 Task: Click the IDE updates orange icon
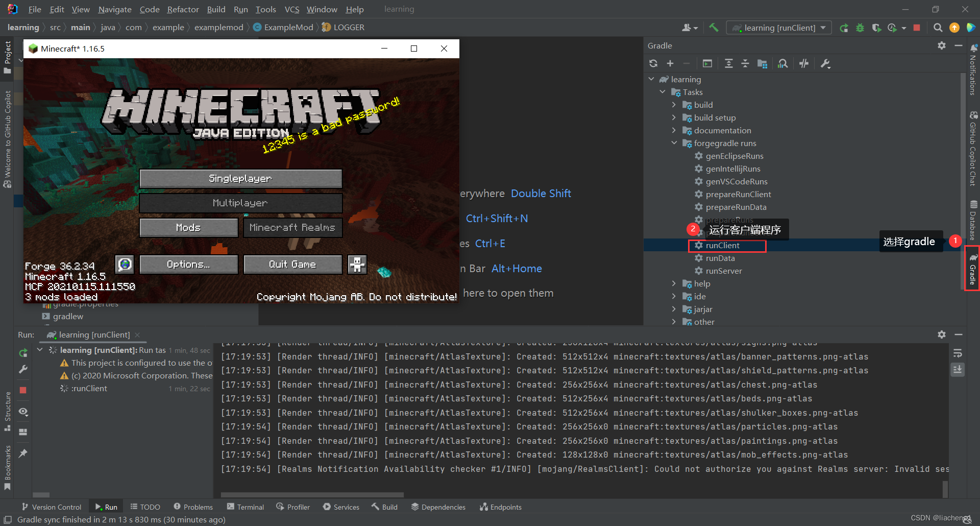click(954, 28)
